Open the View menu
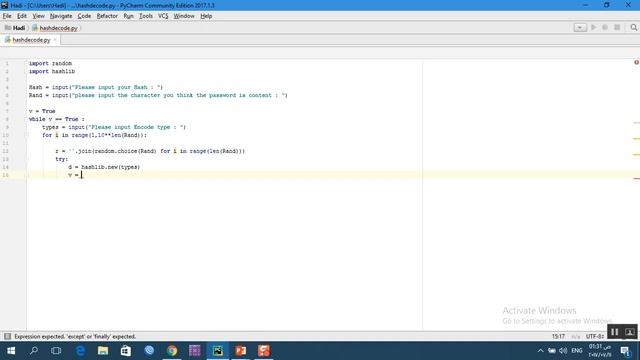This screenshot has width=640, height=360. [x=38, y=16]
